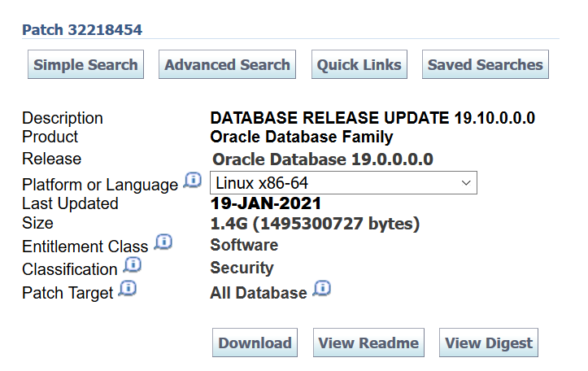Click the info icon beside Platform or Language
Screen dimensions: 588x371
[x=192, y=181]
